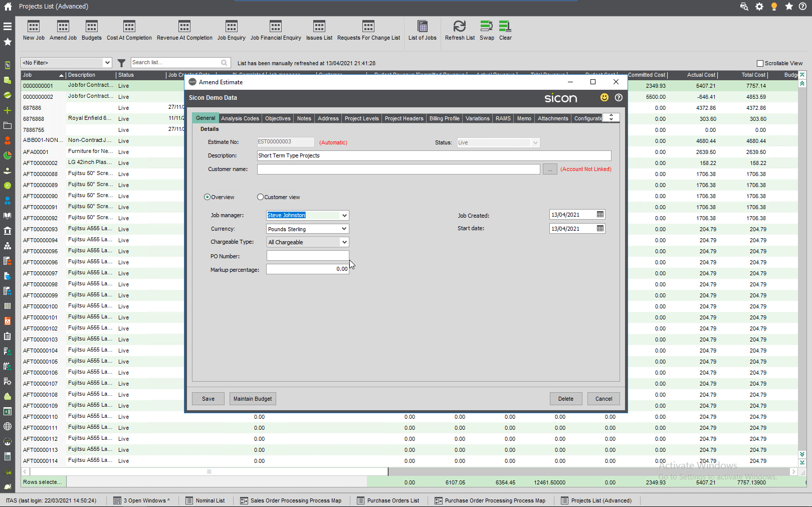Viewport: 812px width, 507px height.
Task: Open the Budgets tool
Action: click(x=91, y=30)
